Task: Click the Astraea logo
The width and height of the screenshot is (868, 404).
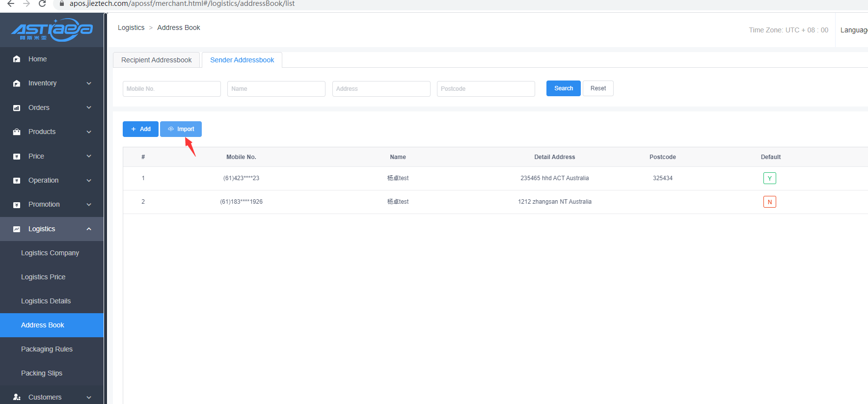Action: 52,30
